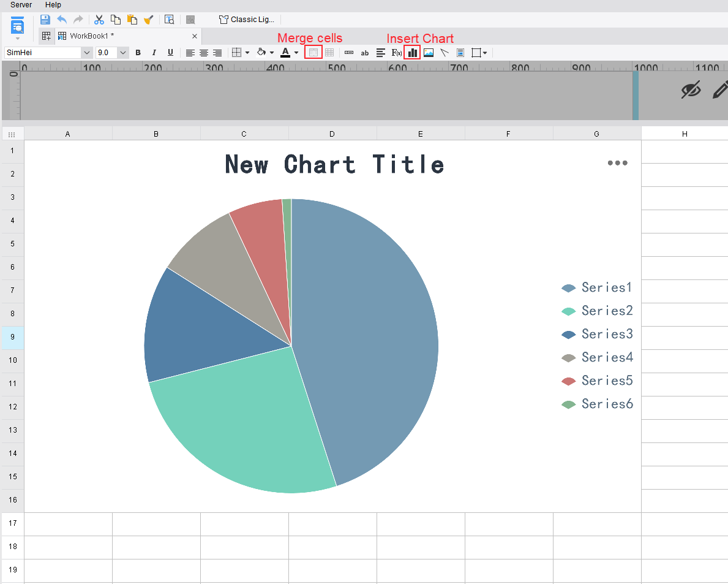The width and height of the screenshot is (728, 584).
Task: Apply the font color A button
Action: click(x=285, y=53)
